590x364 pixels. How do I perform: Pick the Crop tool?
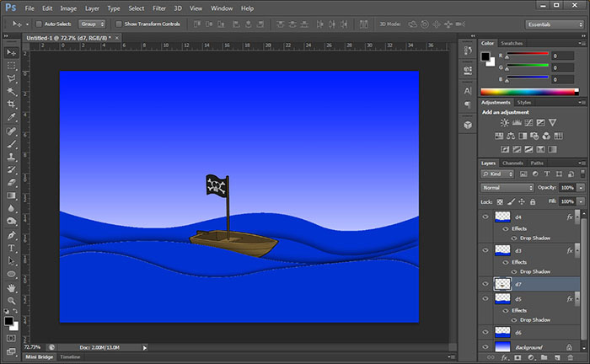coord(12,104)
